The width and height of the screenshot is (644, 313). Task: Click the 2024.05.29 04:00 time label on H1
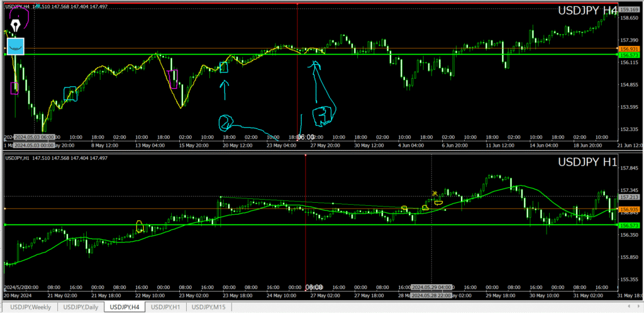(x=431, y=287)
